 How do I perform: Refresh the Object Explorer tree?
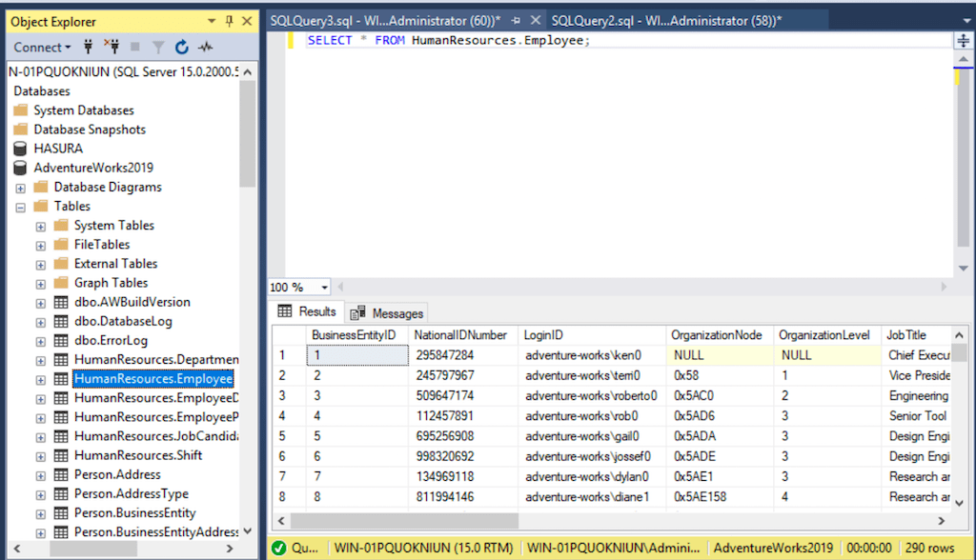coord(182,47)
